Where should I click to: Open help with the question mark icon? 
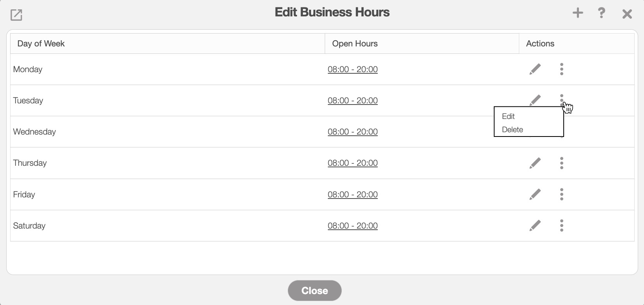pyautogui.click(x=602, y=13)
